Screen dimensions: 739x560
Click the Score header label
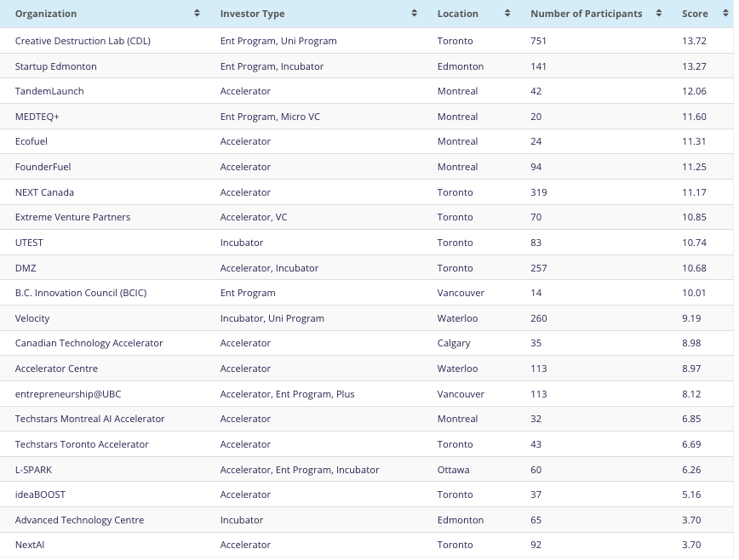695,14
